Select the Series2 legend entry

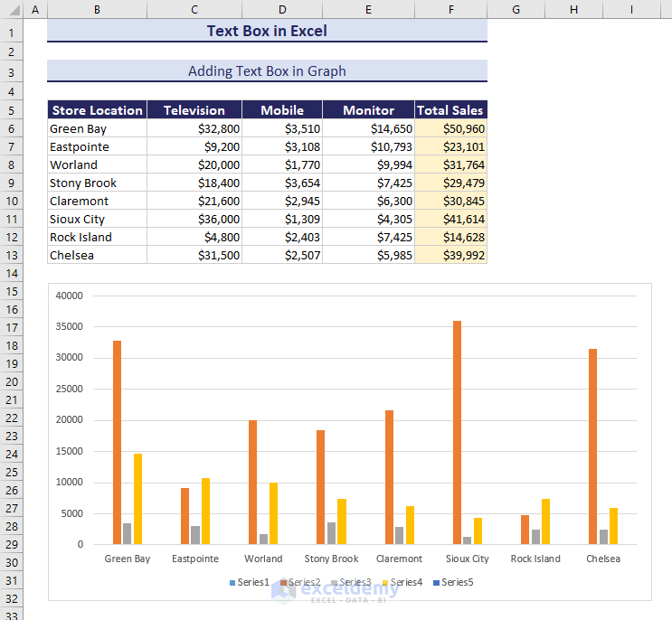pos(300,582)
